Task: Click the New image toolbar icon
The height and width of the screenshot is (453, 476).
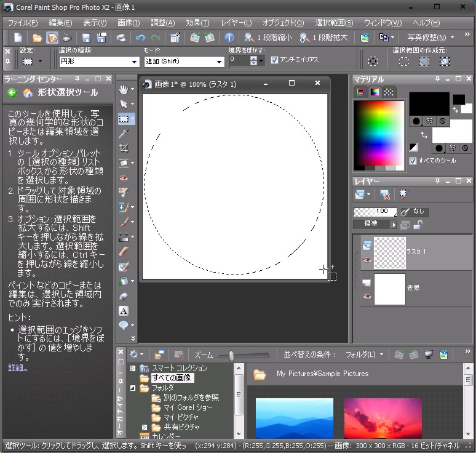Action: (x=18, y=38)
